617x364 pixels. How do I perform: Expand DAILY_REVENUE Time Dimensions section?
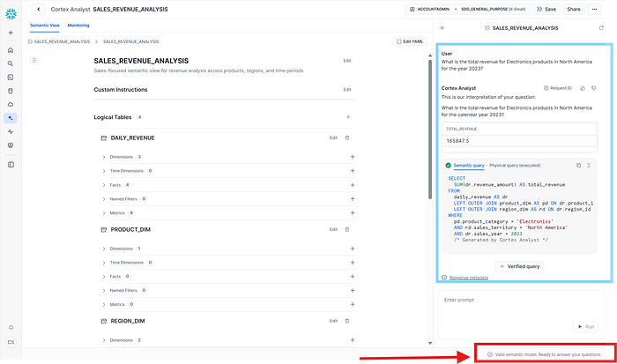104,171
